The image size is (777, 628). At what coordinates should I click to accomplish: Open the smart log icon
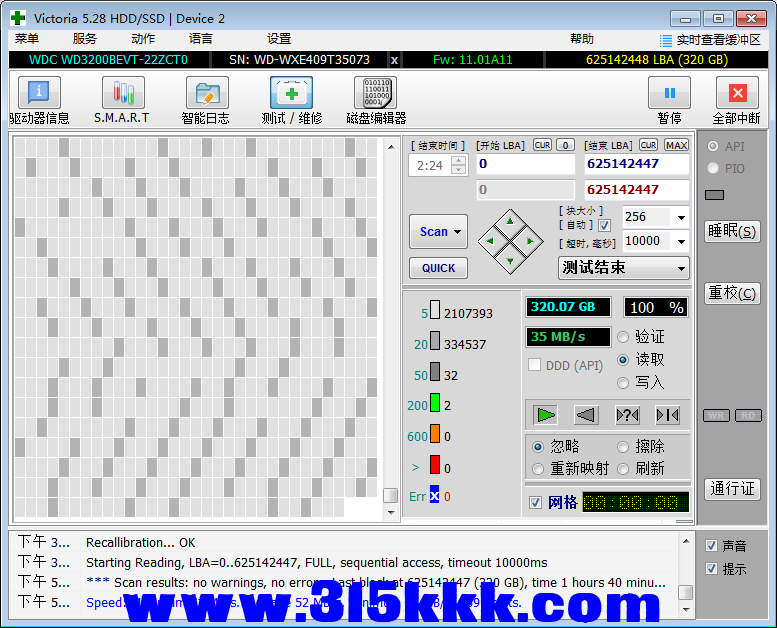pyautogui.click(x=206, y=94)
